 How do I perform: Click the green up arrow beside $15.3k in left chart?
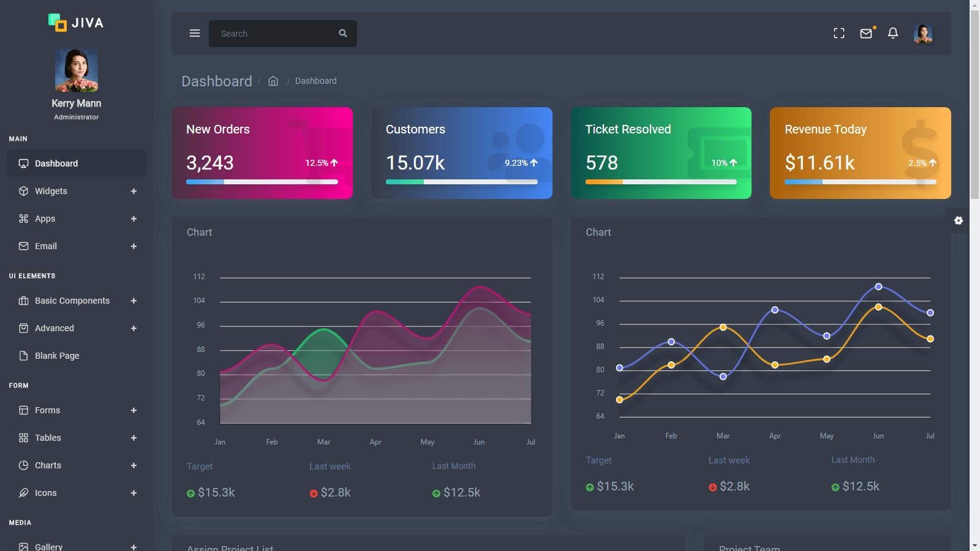coord(190,493)
